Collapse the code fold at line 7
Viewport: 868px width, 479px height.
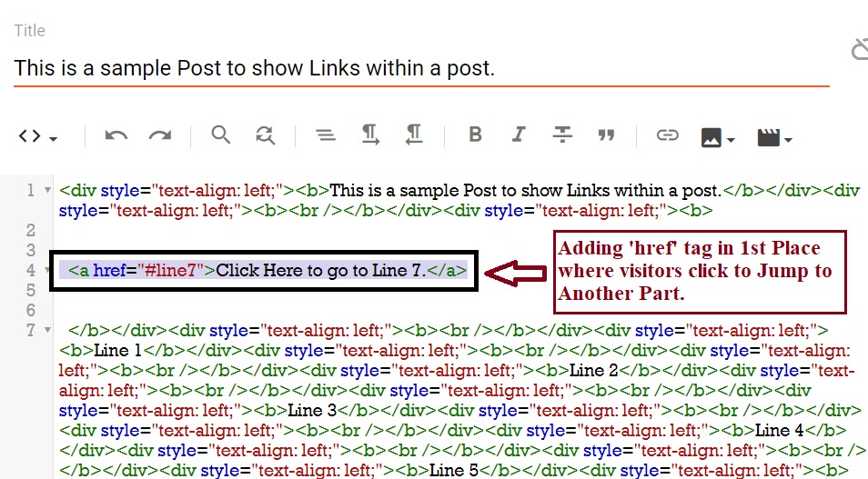coord(48,330)
